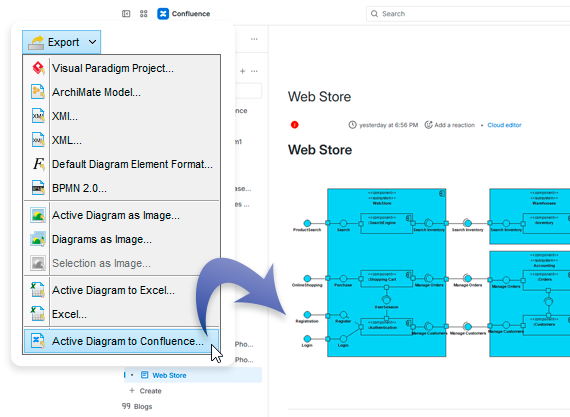Click the Default Diagram Element Format icon
Image resolution: width=570 pixels, height=417 pixels.
click(38, 164)
